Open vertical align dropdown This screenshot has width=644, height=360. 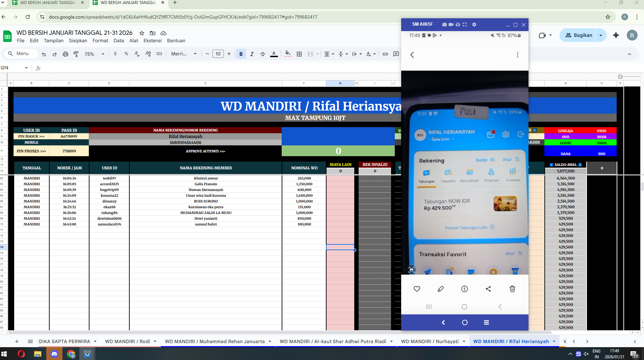point(343,54)
